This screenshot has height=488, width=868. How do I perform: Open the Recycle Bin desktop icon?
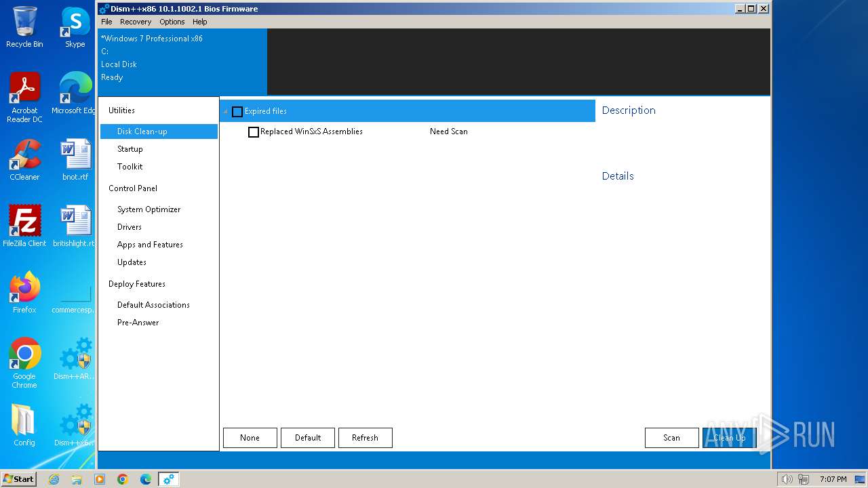(x=24, y=27)
